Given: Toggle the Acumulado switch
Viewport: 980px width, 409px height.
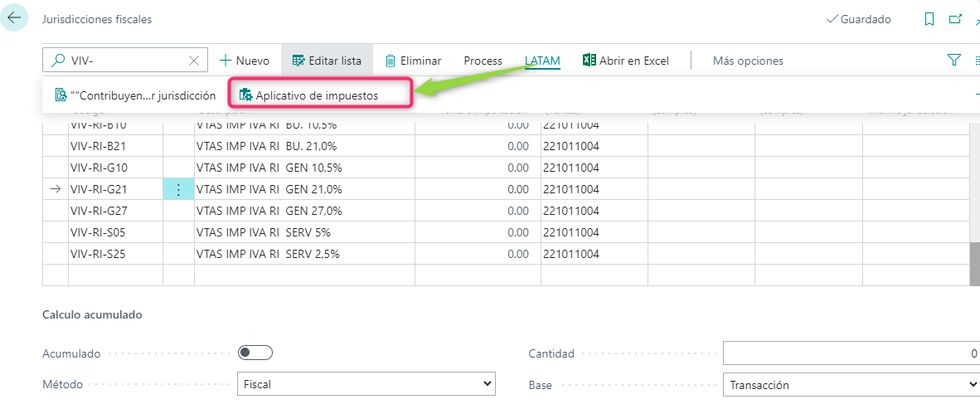Looking at the screenshot, I should point(255,353).
